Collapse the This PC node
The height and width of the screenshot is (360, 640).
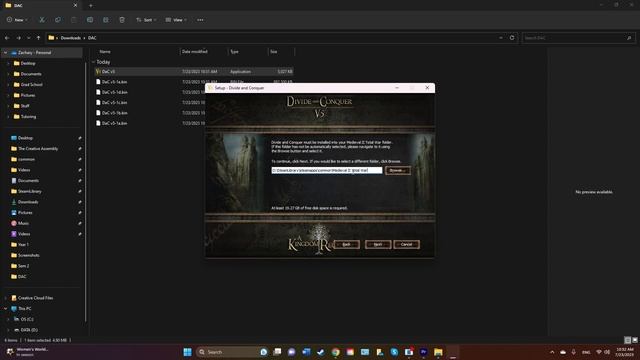tap(6, 309)
